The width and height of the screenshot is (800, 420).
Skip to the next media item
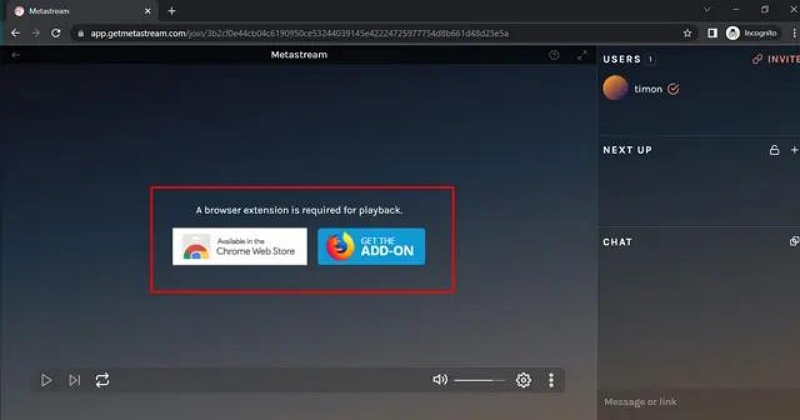(x=74, y=380)
